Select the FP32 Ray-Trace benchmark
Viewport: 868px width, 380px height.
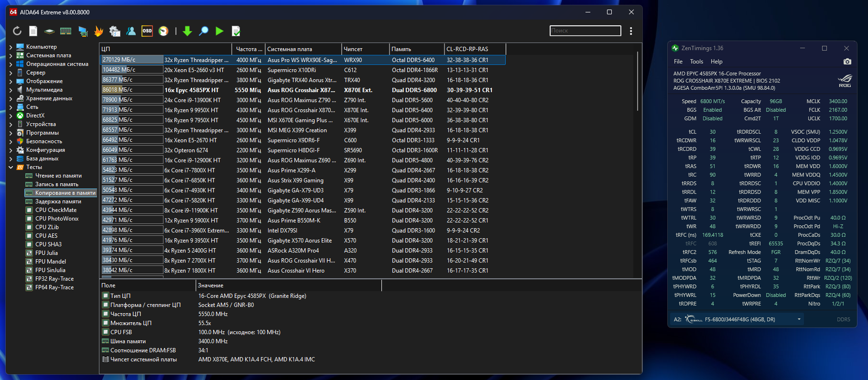(x=54, y=279)
